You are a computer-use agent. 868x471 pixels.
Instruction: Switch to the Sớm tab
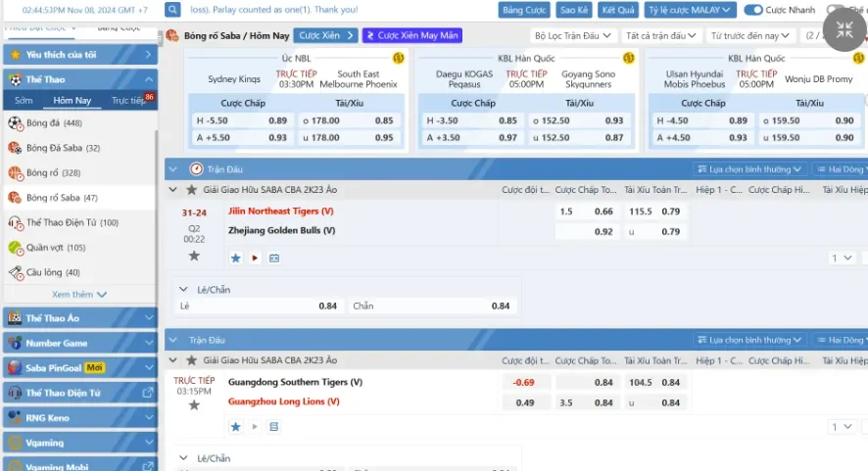(24, 100)
